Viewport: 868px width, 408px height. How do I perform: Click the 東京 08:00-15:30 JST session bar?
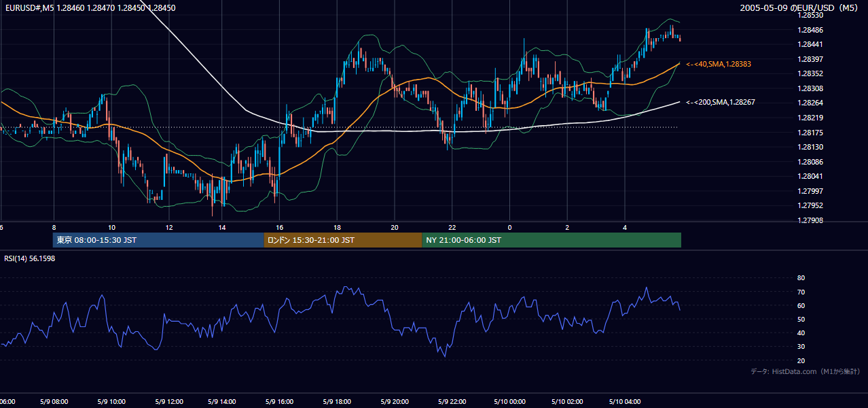pyautogui.click(x=158, y=240)
